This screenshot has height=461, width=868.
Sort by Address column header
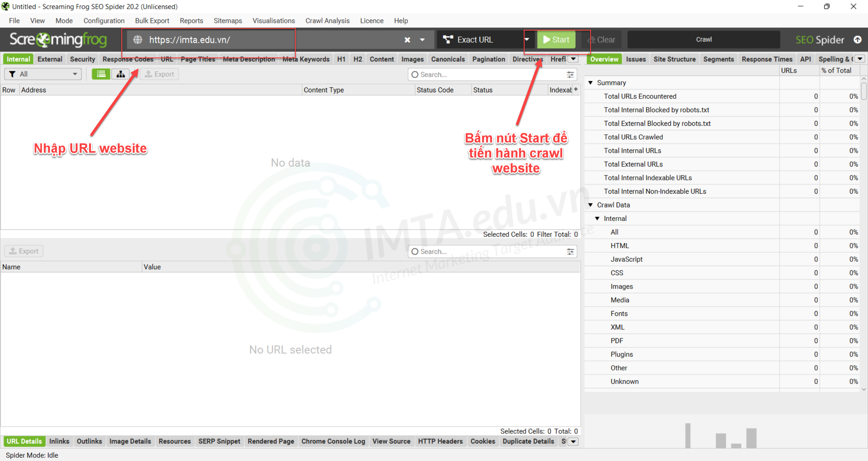point(160,90)
